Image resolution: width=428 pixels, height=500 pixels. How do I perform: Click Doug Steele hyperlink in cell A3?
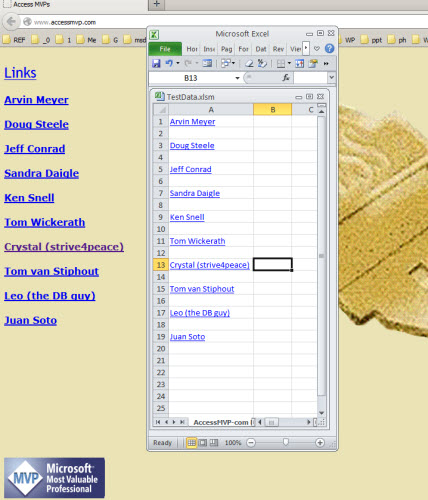tap(192, 146)
